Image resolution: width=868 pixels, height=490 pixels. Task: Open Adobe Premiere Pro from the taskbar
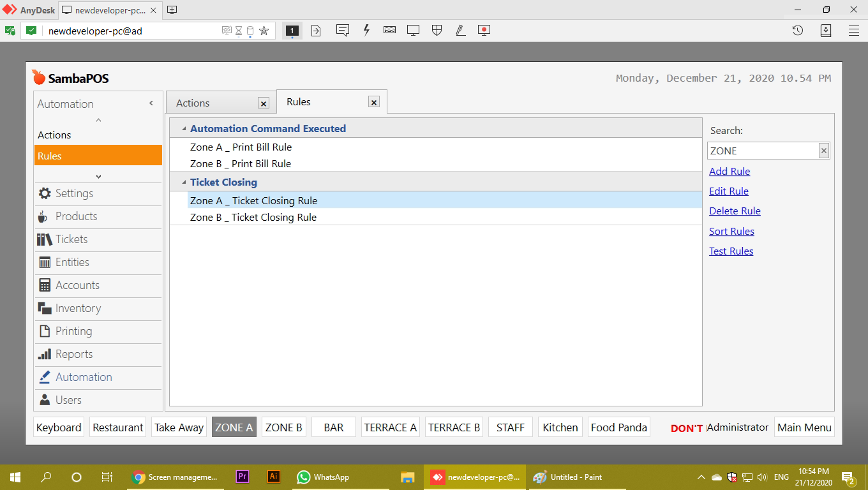tap(242, 477)
